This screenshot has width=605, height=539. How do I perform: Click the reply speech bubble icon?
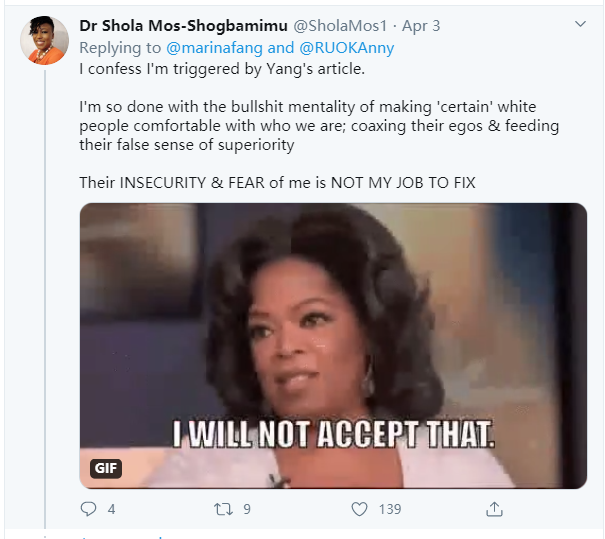(89, 509)
